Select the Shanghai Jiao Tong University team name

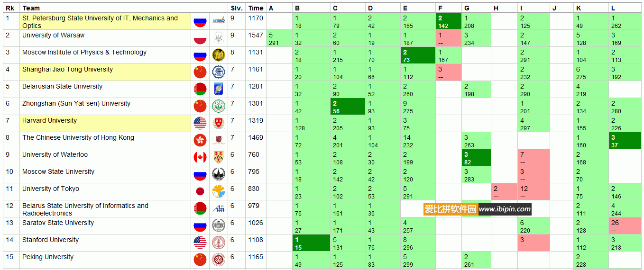67,69
